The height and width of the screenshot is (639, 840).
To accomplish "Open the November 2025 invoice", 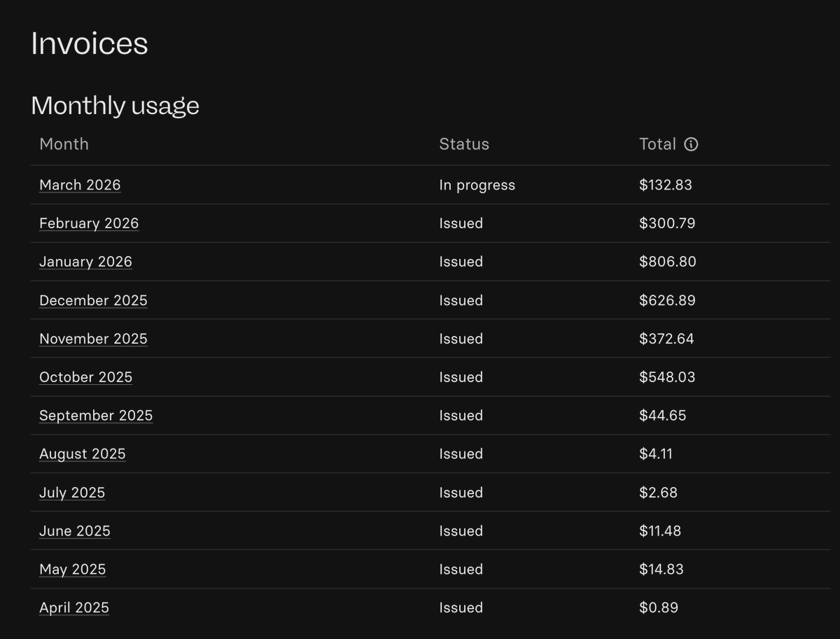I will coord(93,339).
